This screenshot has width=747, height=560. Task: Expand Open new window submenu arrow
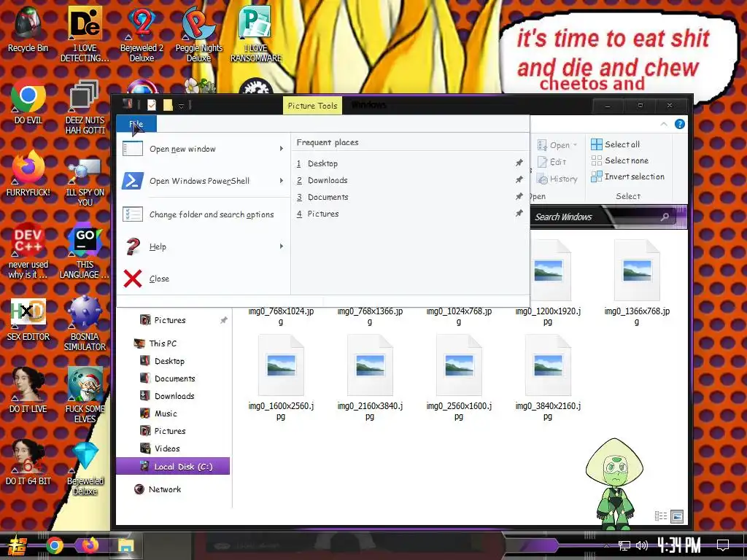pos(282,149)
